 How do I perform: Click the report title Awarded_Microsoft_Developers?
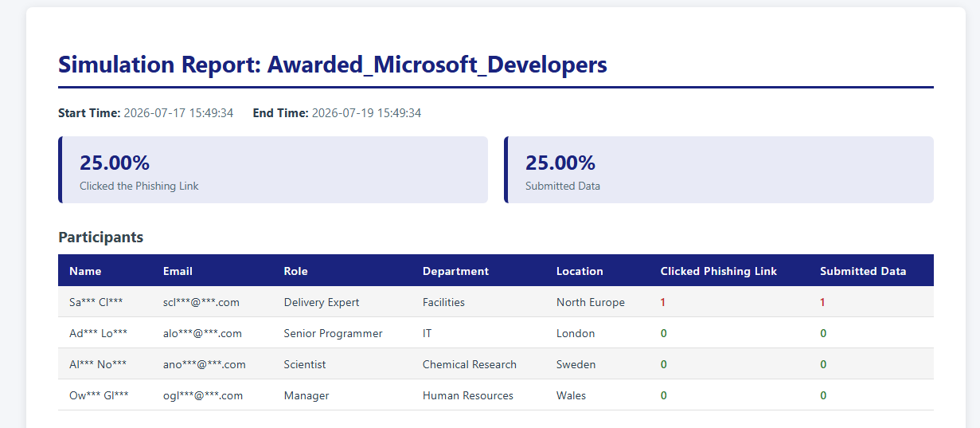coord(437,65)
